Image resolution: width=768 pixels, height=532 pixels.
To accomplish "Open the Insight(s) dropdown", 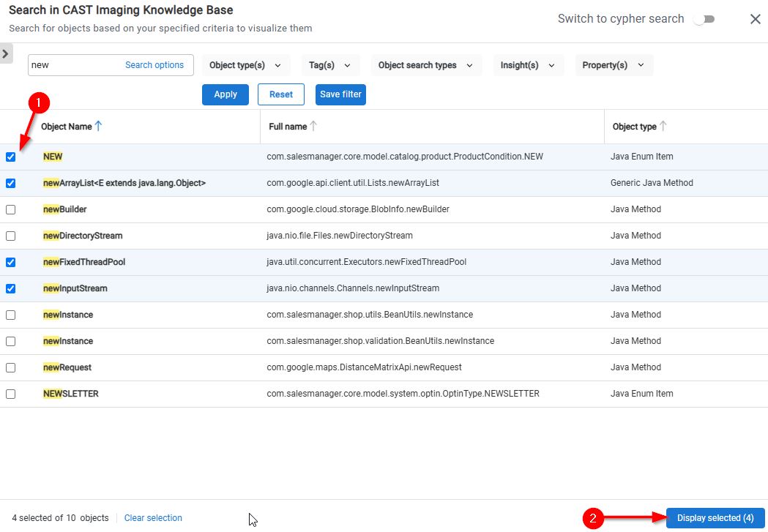I will point(528,65).
